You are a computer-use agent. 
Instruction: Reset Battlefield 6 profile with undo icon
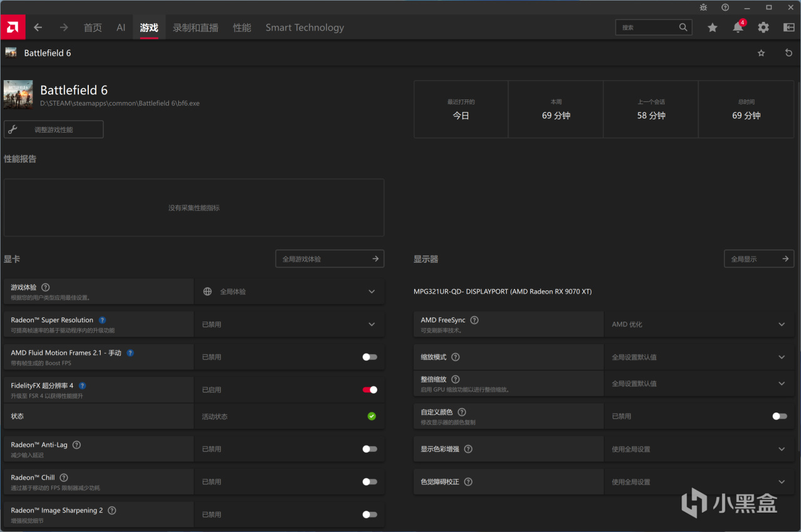click(x=788, y=53)
